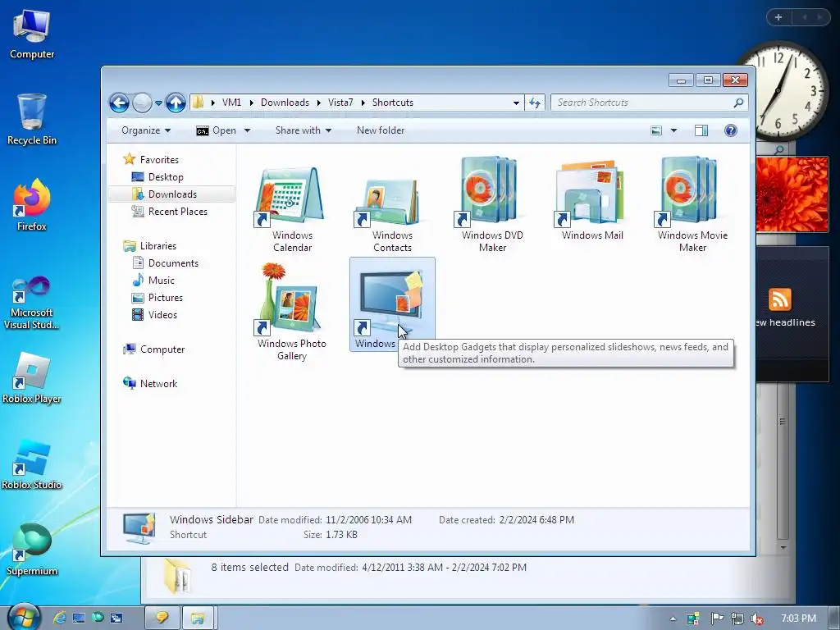This screenshot has width=840, height=630.
Task: Open the address bar history dropdown
Action: click(516, 103)
